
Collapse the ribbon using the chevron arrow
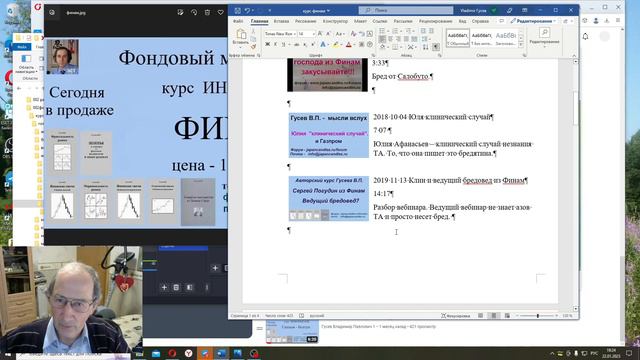(574, 55)
